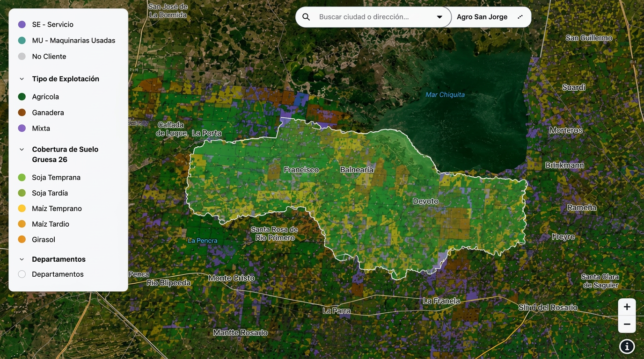Toggle SE - Servicio purple circle
Screen dimensions: 644x359
coord(22,24)
